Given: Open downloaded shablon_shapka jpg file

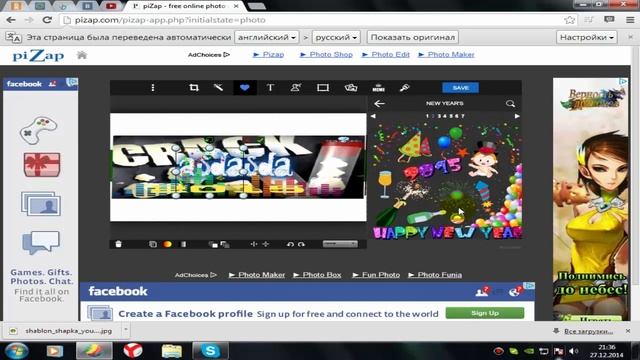Looking at the screenshot, I should coord(63,331).
